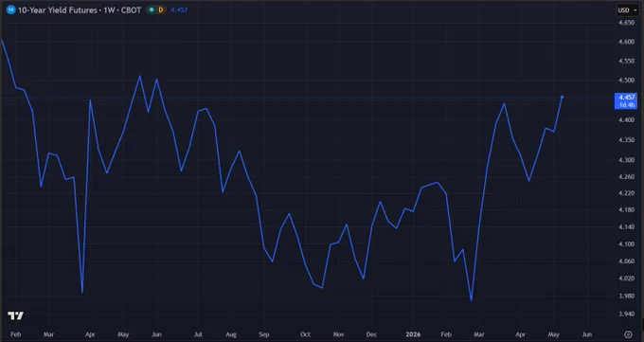Screen dimensions: 644x342
Task: Click the 4.220 price axis label
Action: tap(626, 192)
